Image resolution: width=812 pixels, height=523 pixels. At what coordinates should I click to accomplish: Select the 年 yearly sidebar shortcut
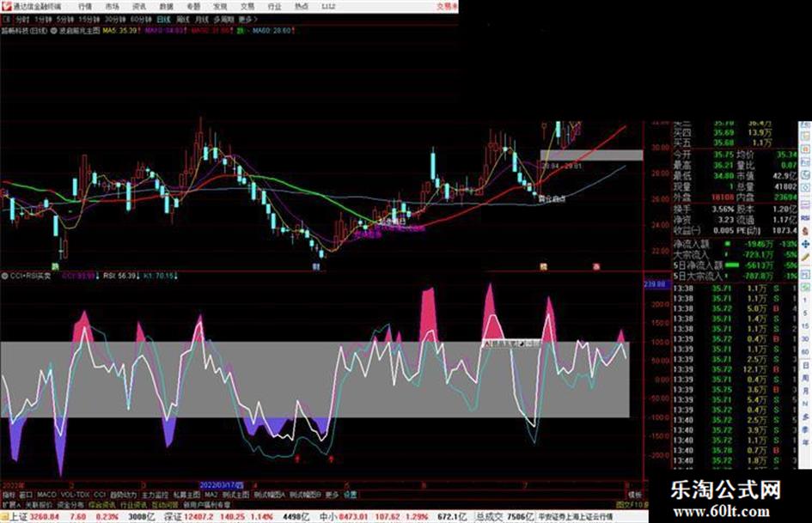pos(805,443)
